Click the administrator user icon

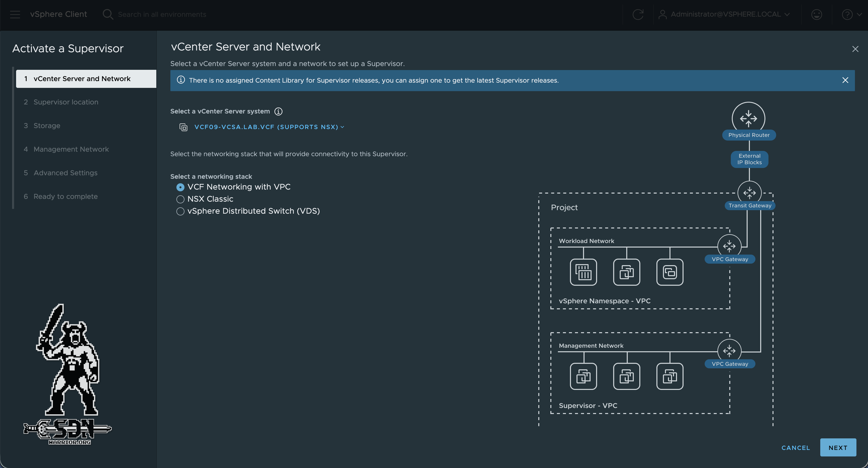tap(662, 14)
